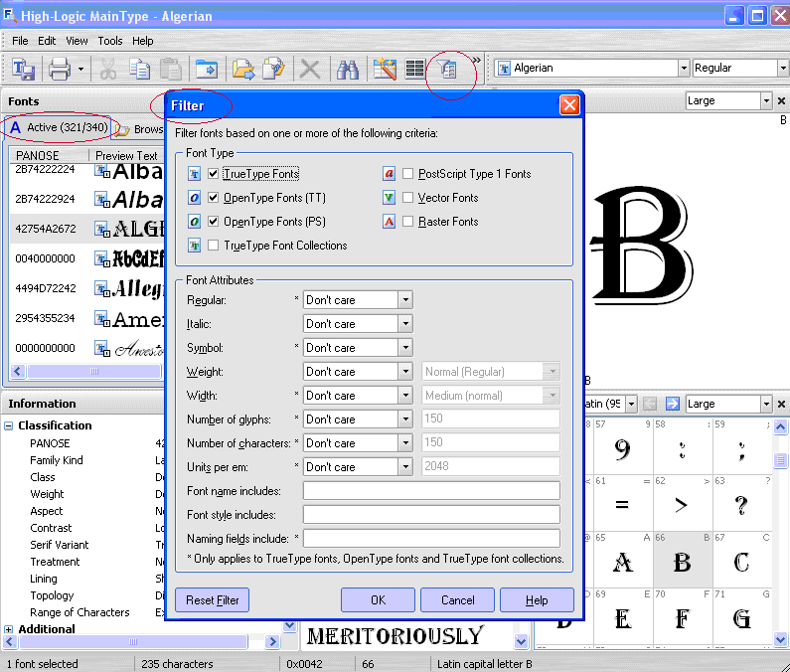Open the Weight Don't care dropdown
This screenshot has height=672, width=790.
coord(405,372)
